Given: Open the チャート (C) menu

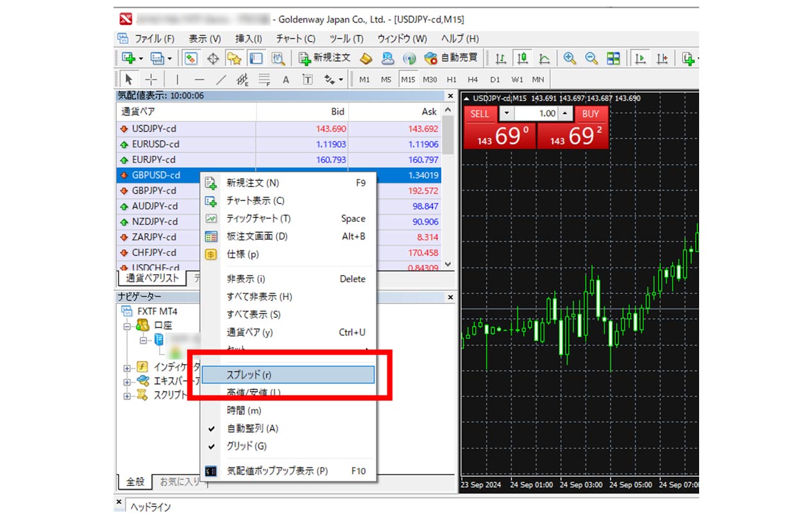Looking at the screenshot, I should 296,38.
